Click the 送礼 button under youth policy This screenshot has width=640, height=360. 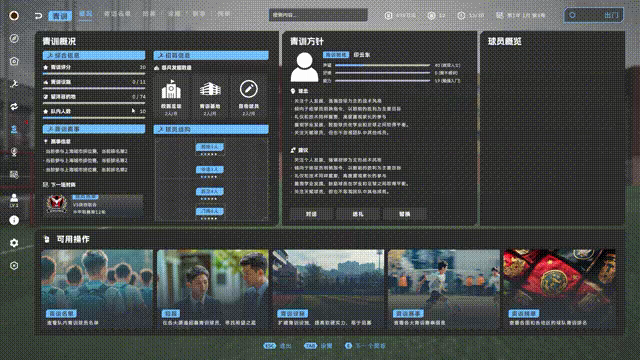(x=358, y=214)
